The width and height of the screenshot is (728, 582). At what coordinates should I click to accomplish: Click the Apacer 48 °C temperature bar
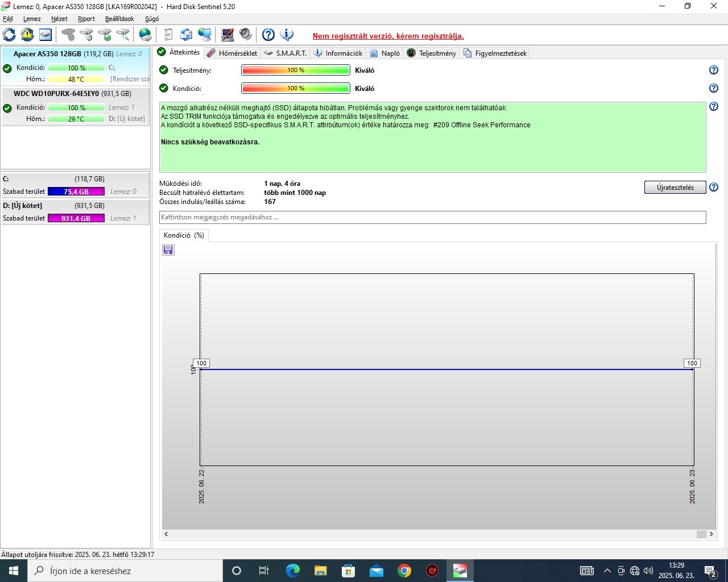point(76,79)
